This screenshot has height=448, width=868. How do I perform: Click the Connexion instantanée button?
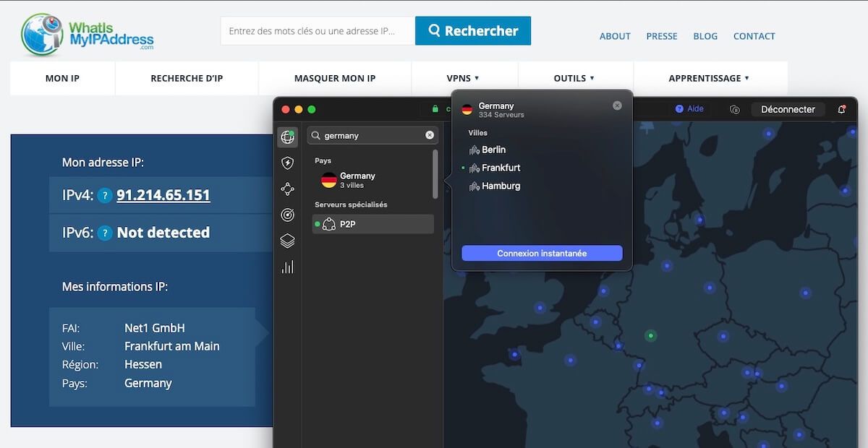point(541,253)
